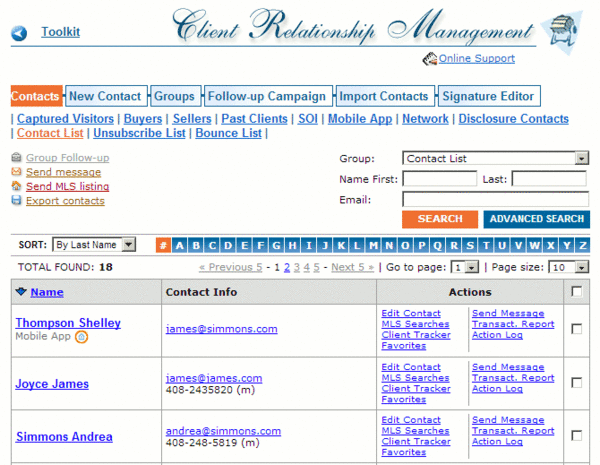Filter contacts by letter Z
The width and height of the screenshot is (600, 465).
coord(583,245)
